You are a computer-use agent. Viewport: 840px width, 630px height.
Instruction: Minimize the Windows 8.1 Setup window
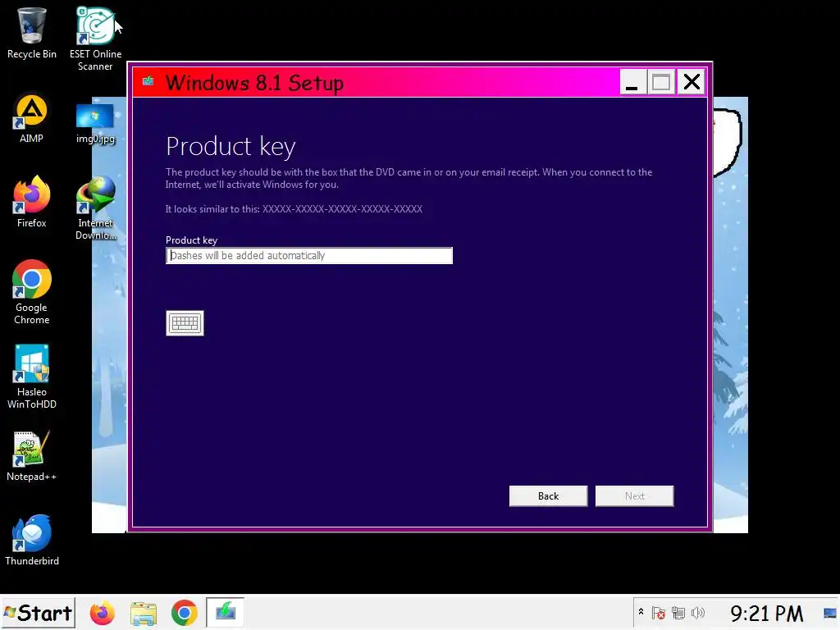click(x=632, y=82)
